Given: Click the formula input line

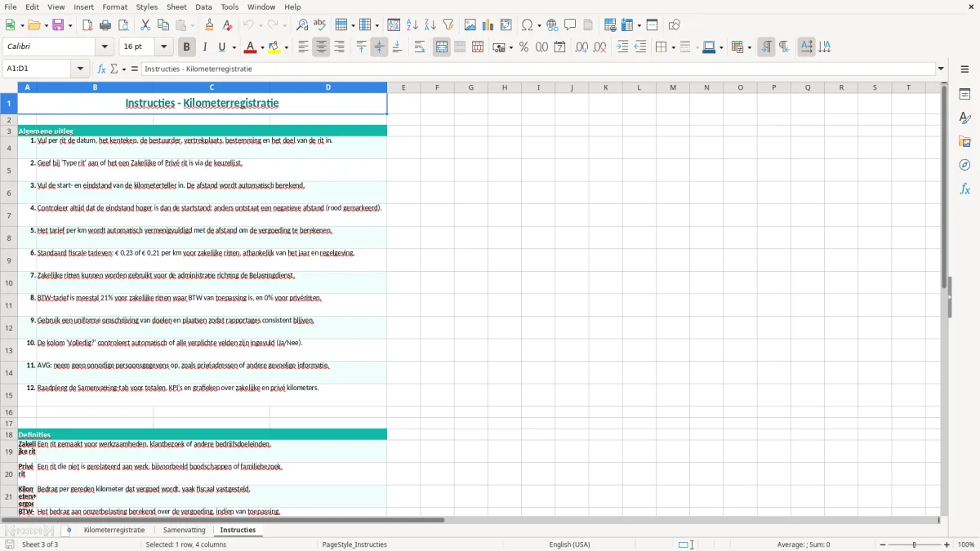Looking at the screenshot, I should point(538,69).
